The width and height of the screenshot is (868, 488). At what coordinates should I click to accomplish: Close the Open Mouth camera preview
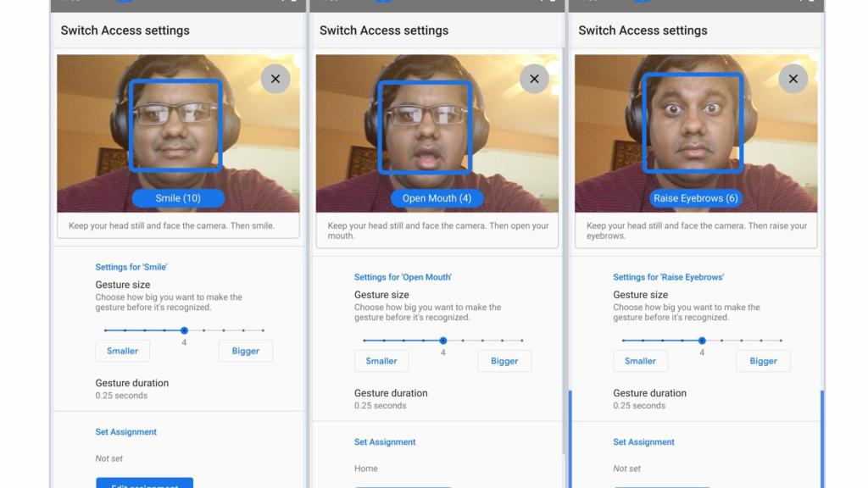point(534,79)
